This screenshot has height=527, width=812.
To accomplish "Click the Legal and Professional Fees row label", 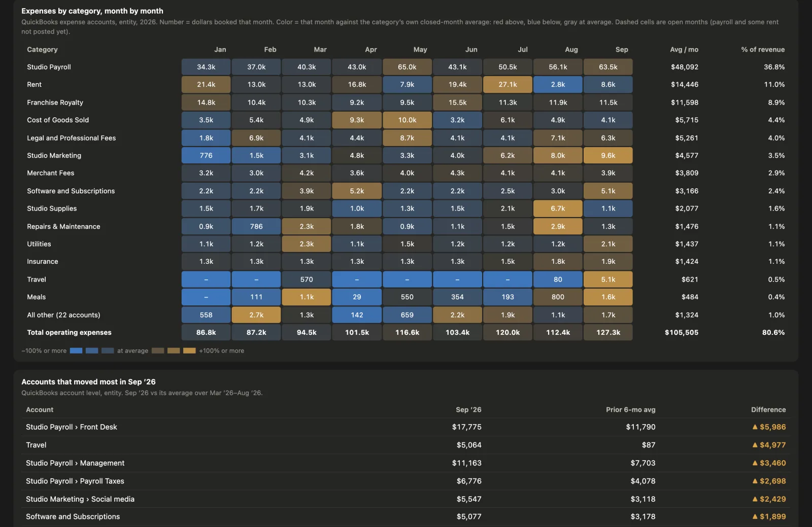I will (71, 138).
